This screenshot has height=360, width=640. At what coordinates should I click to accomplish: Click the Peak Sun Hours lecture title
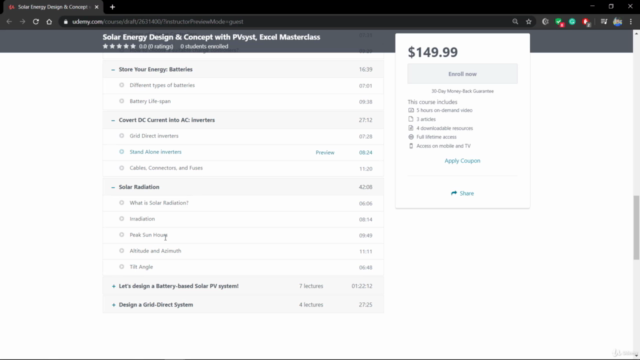[149, 235]
